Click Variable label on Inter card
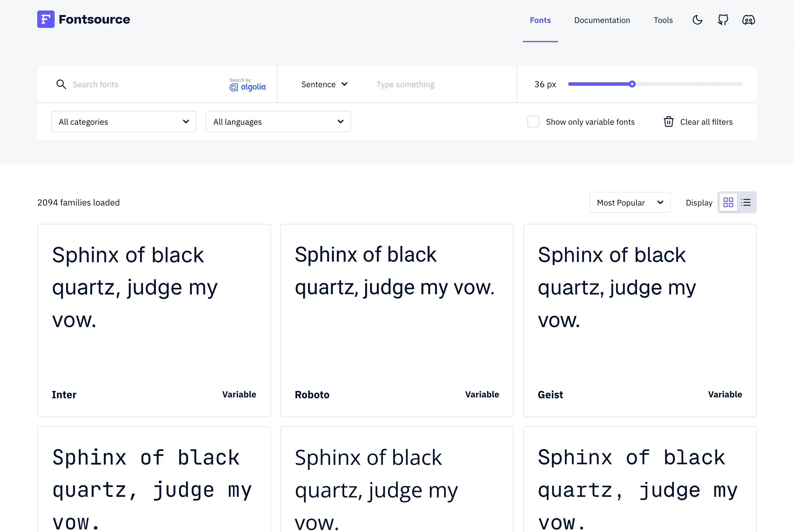794x532 pixels. (239, 394)
